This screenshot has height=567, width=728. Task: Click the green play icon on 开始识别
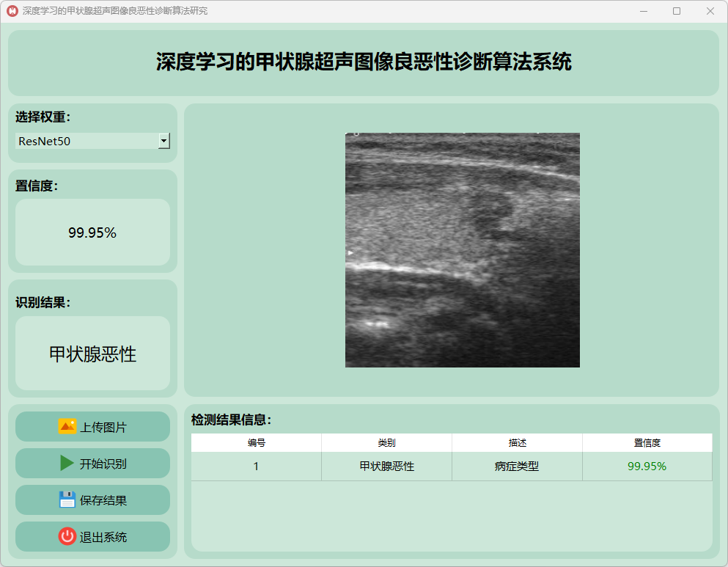pyautogui.click(x=67, y=464)
